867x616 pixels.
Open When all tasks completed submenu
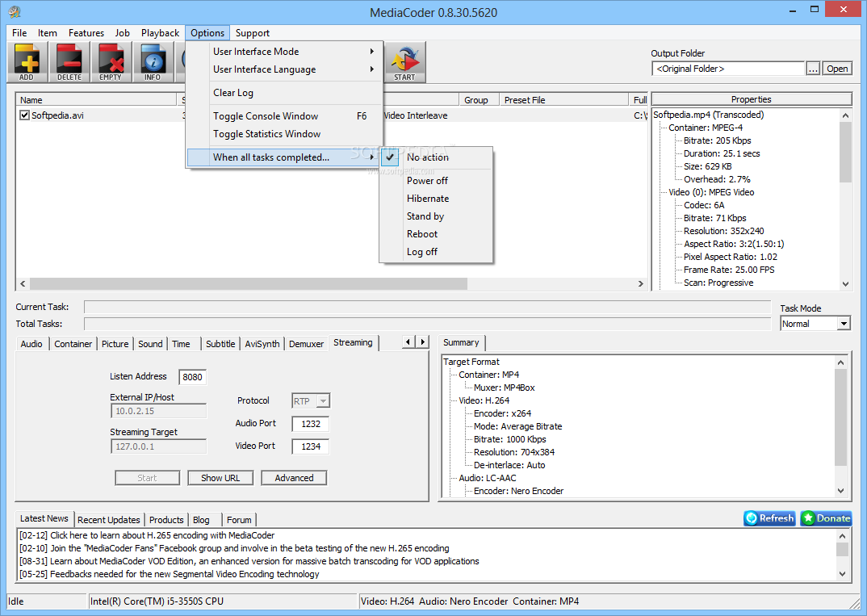coord(284,157)
